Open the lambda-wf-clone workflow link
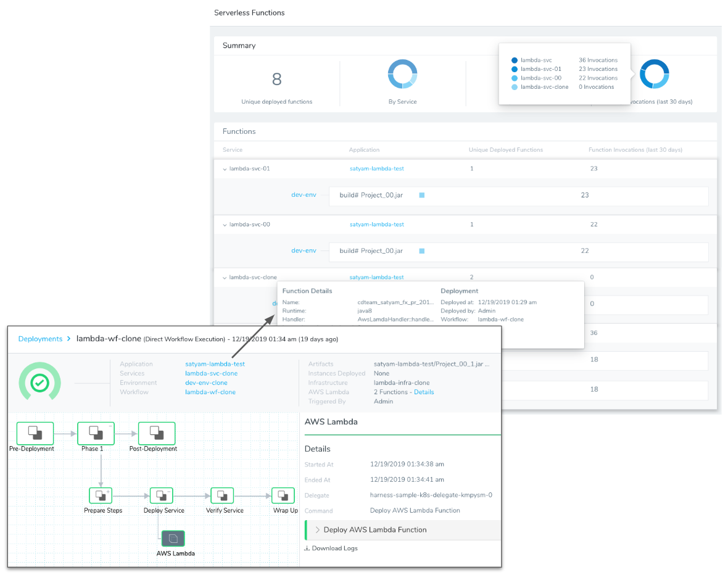 pos(210,392)
